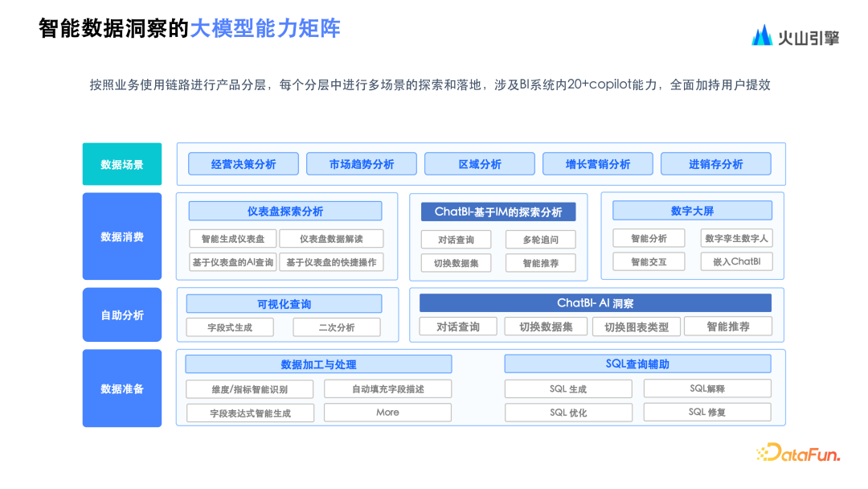Click the 数据准备 layer label

coord(122,388)
